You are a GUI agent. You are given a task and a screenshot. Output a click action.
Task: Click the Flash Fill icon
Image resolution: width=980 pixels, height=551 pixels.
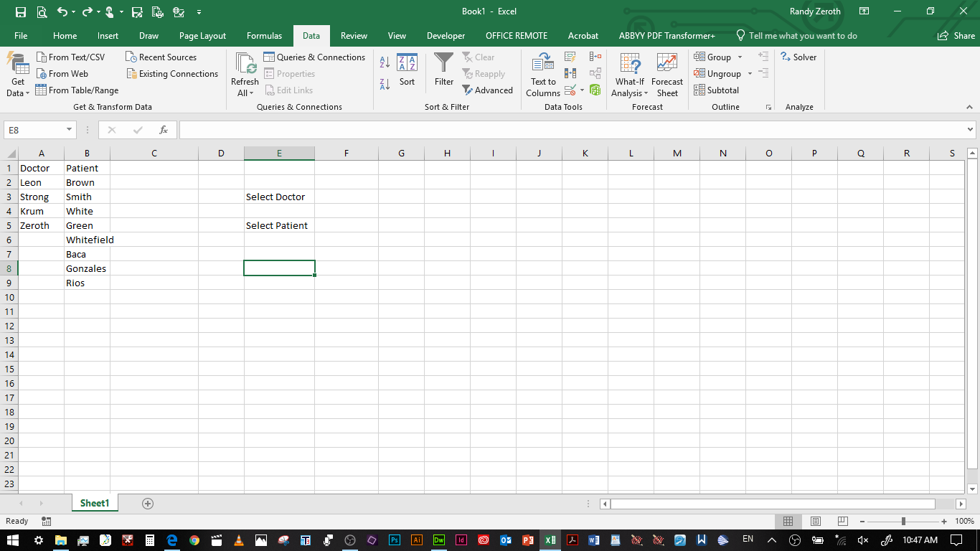570,57
